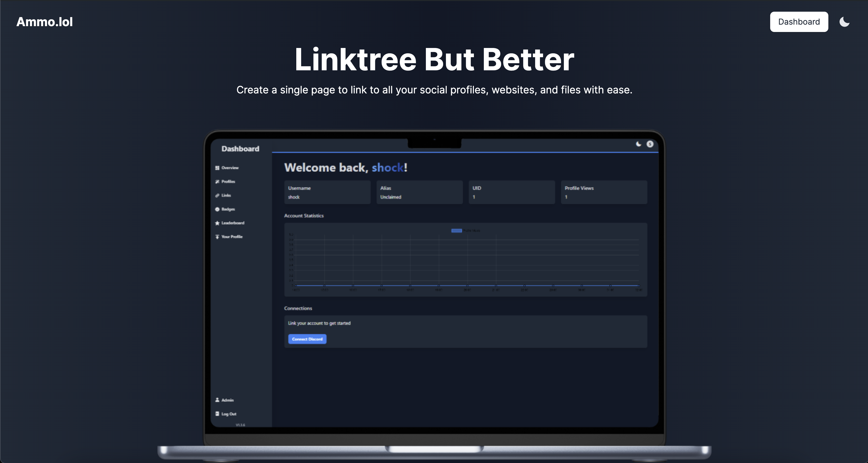Click the Overview grid icon in the sidebar

217,168
